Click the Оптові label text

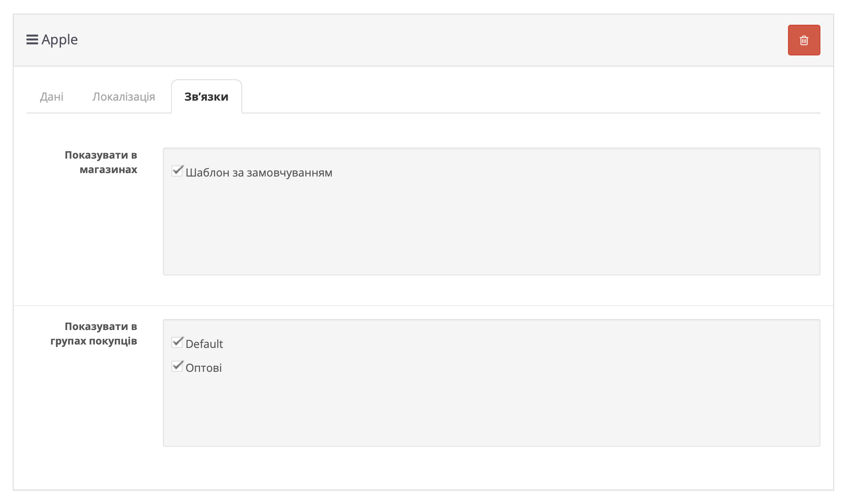pos(203,368)
